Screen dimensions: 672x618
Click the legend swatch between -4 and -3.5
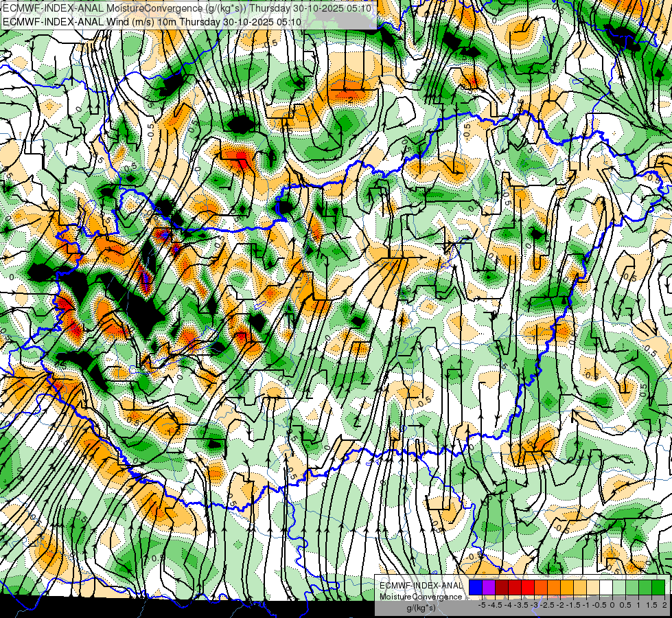[515, 588]
